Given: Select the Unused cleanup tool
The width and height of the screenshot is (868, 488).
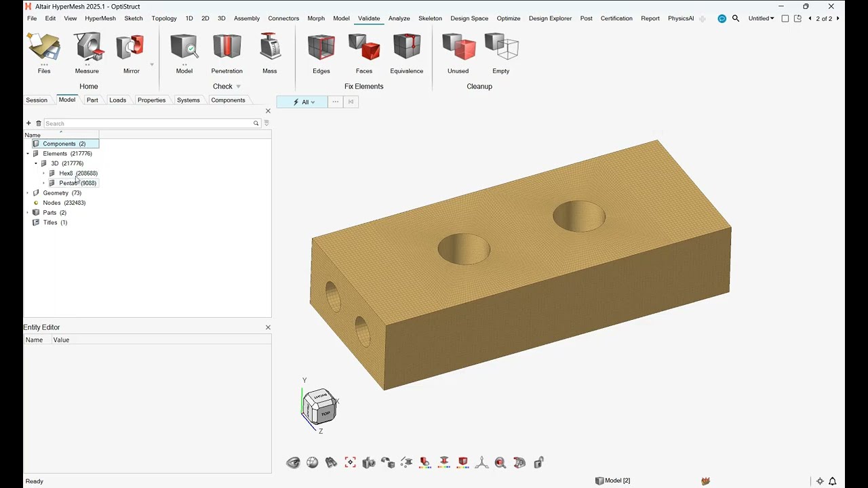Looking at the screenshot, I should 458,54.
